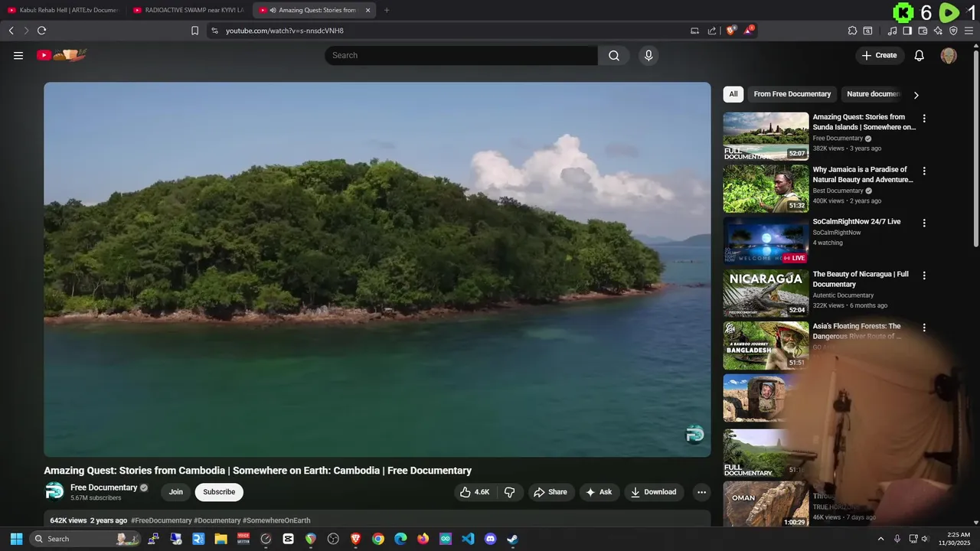Image resolution: width=980 pixels, height=551 pixels.
Task: Start voice search with the microphone
Action: tap(648, 55)
